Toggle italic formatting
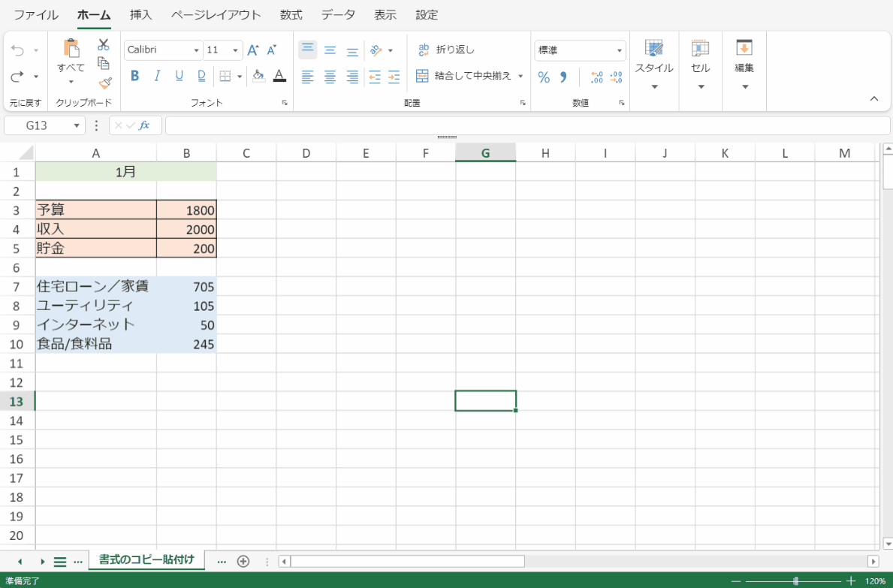This screenshot has height=588, width=893. point(157,76)
